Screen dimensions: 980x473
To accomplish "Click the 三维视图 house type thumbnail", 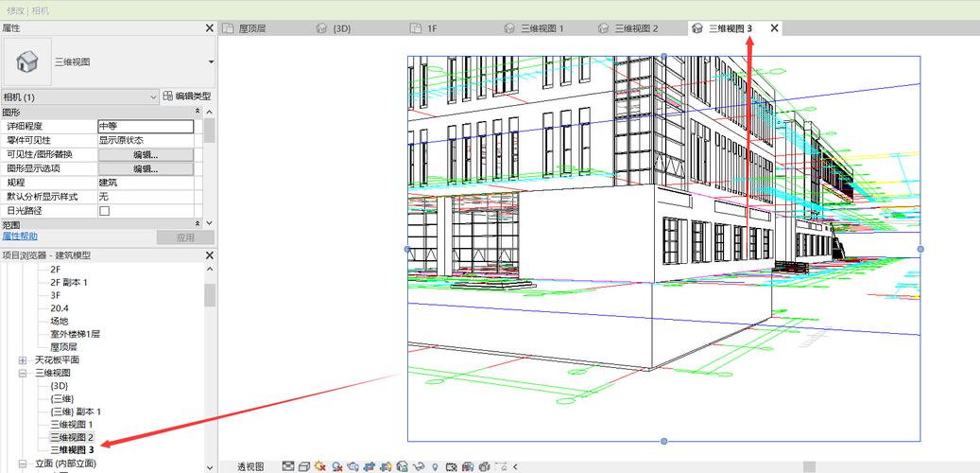I will 27,61.
